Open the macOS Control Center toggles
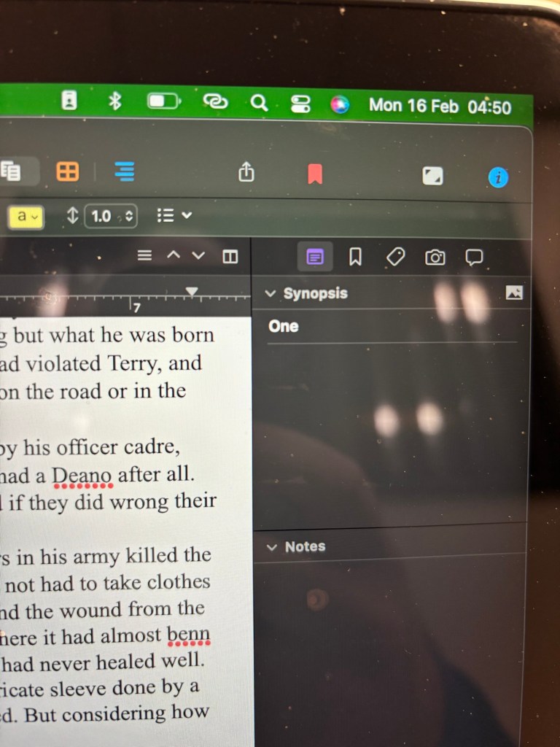The image size is (560, 747). coord(300,104)
